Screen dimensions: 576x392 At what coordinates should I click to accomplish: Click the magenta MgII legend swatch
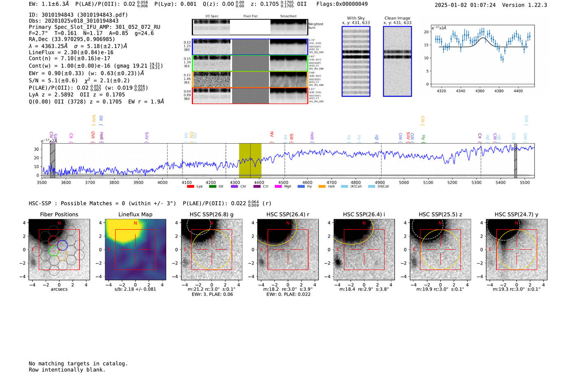click(278, 186)
